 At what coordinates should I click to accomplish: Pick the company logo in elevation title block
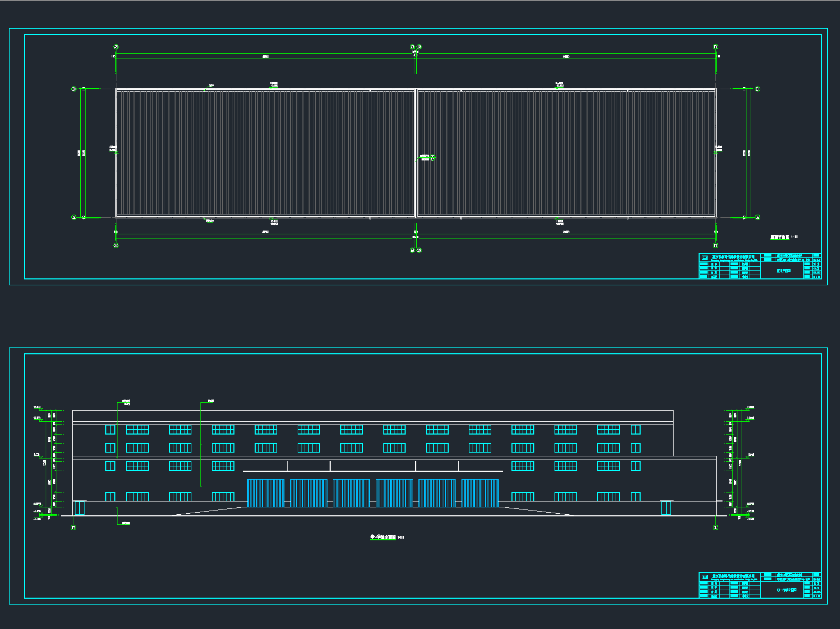[x=705, y=576]
